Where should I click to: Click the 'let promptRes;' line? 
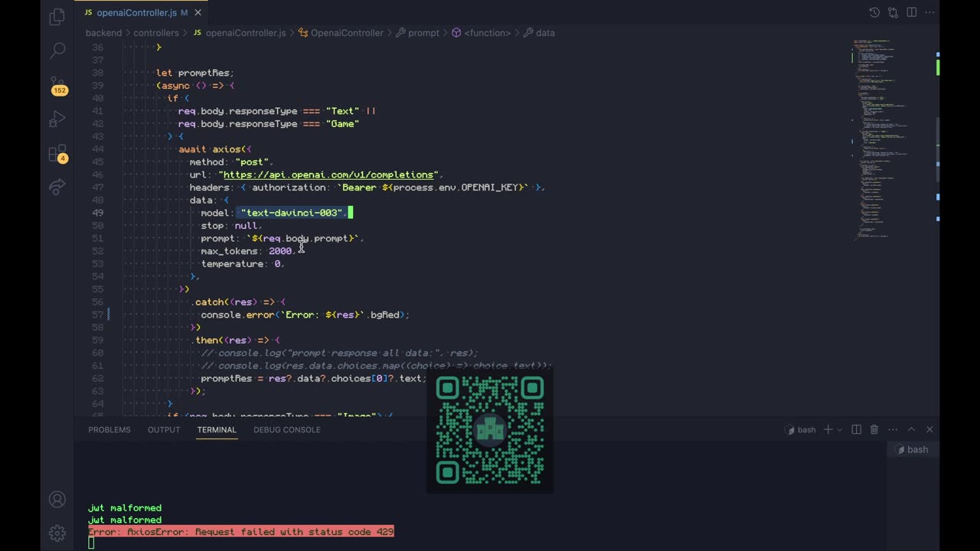[195, 73]
